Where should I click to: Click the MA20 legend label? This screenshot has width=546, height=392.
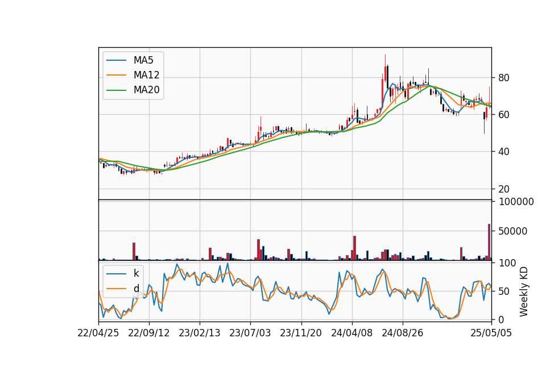tap(146, 90)
